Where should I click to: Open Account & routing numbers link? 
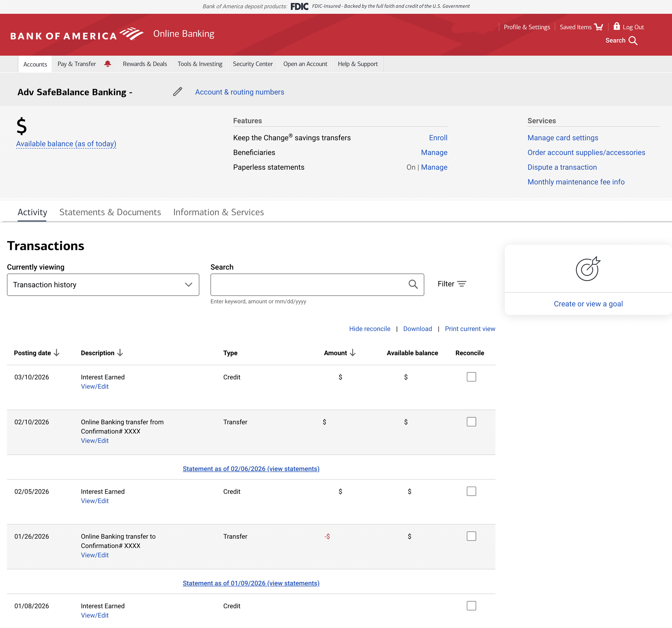(x=239, y=92)
